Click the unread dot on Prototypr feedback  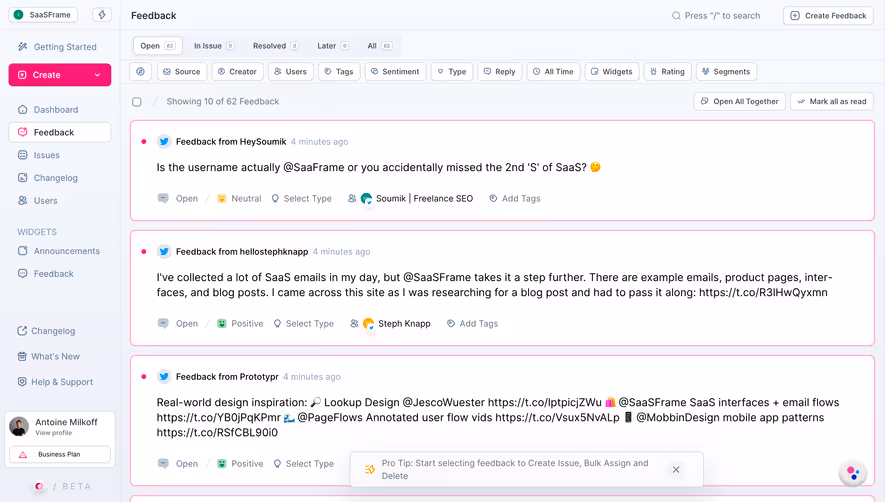click(144, 377)
